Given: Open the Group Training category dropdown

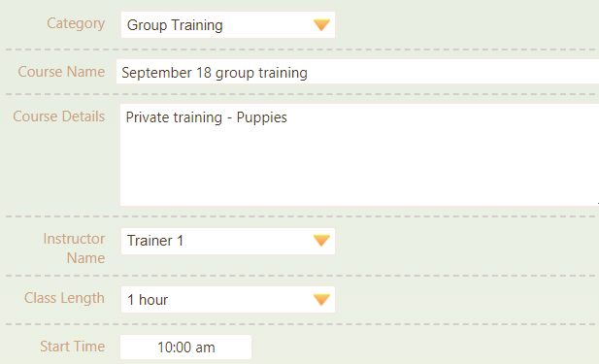Looking at the screenshot, I should 228,25.
